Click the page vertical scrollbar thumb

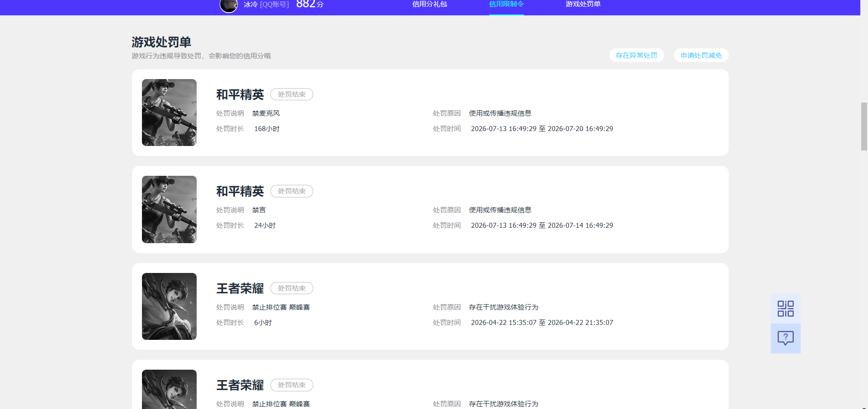coord(864,126)
